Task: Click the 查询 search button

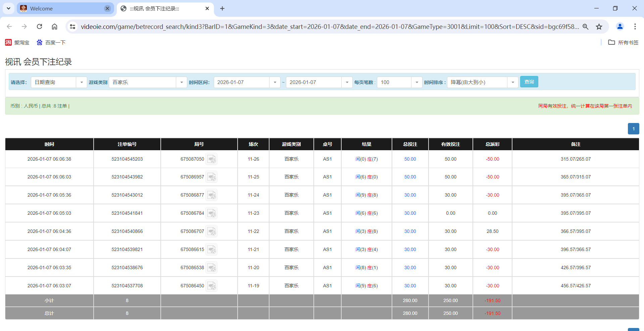Action: coord(529,82)
